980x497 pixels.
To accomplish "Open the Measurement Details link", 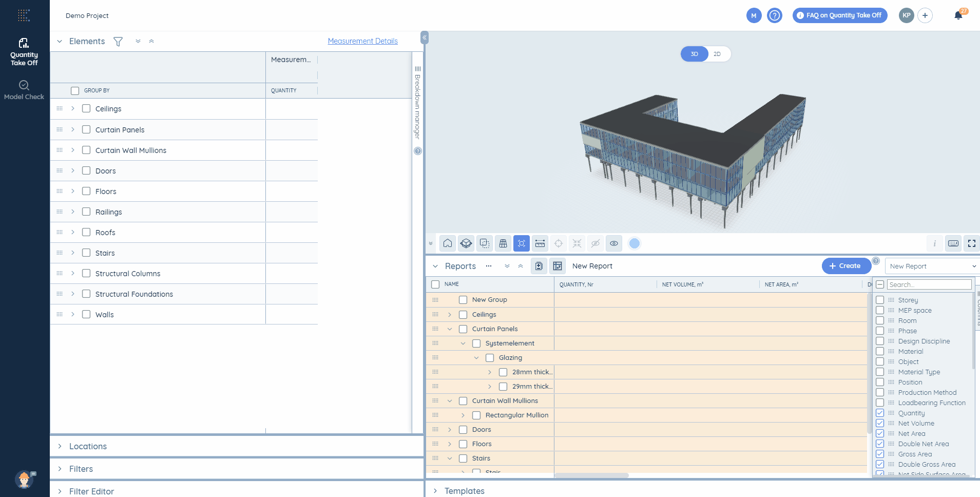I will point(363,41).
